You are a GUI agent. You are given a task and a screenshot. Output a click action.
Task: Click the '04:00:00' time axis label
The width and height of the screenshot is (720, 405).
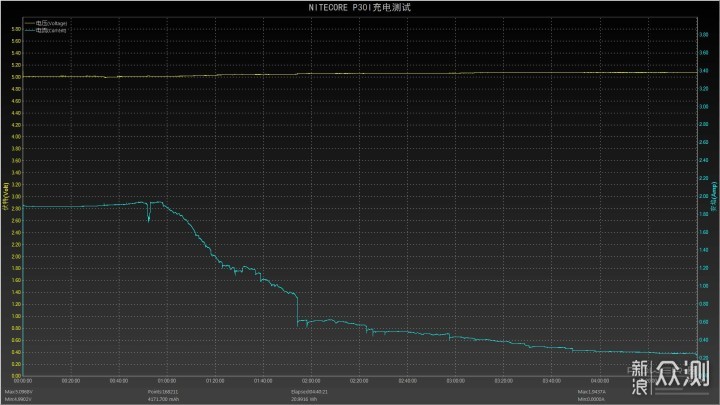[600, 381]
